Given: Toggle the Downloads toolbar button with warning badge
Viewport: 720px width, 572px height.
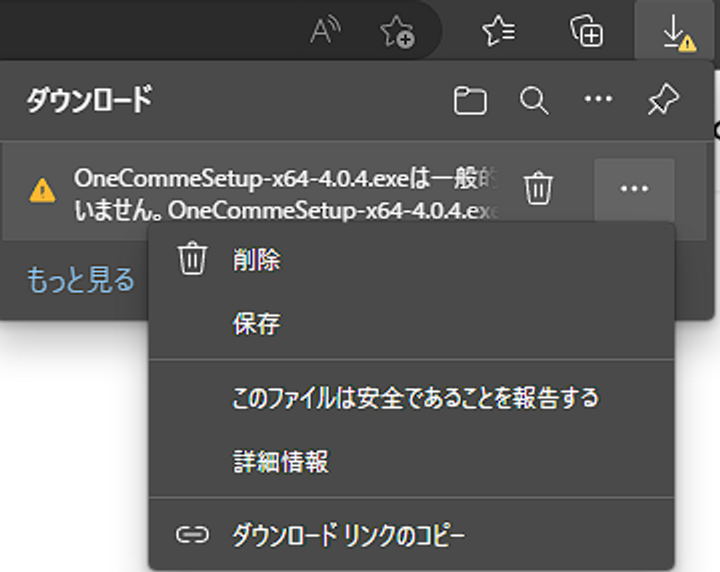Looking at the screenshot, I should point(677,32).
